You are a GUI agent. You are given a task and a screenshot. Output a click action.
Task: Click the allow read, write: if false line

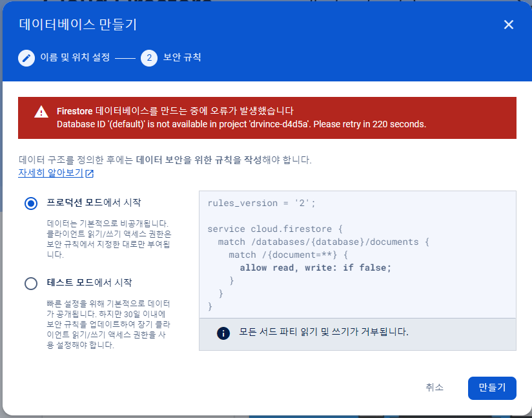tap(316, 268)
